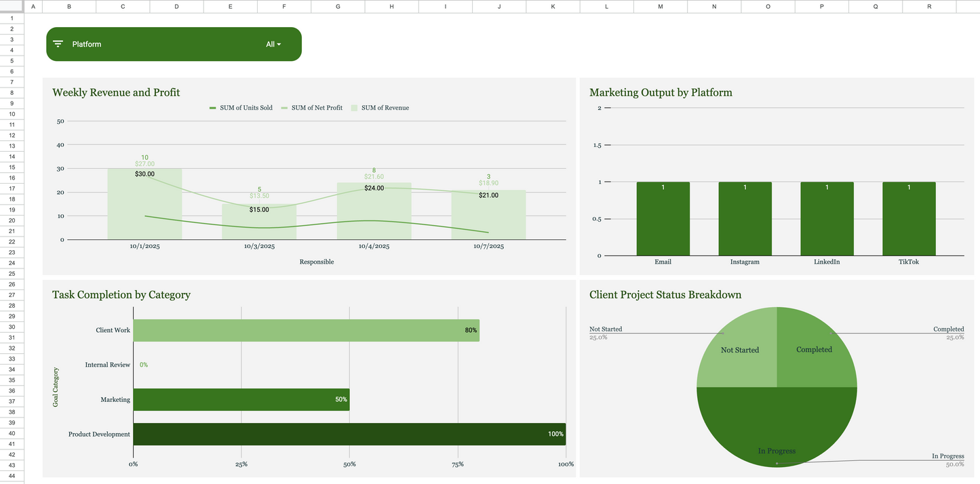Click the Marketing 50% bar
The width and height of the screenshot is (980, 484).
(241, 399)
